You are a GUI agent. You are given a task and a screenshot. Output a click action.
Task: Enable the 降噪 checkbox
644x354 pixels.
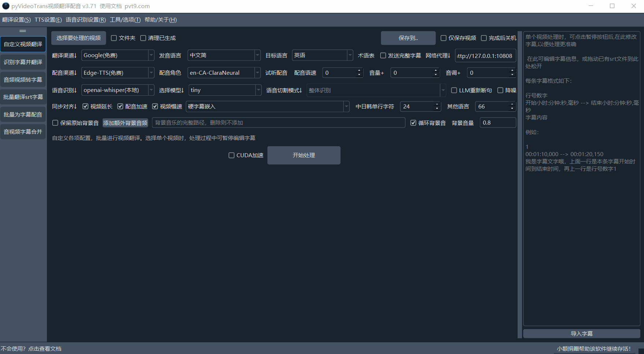(x=501, y=90)
